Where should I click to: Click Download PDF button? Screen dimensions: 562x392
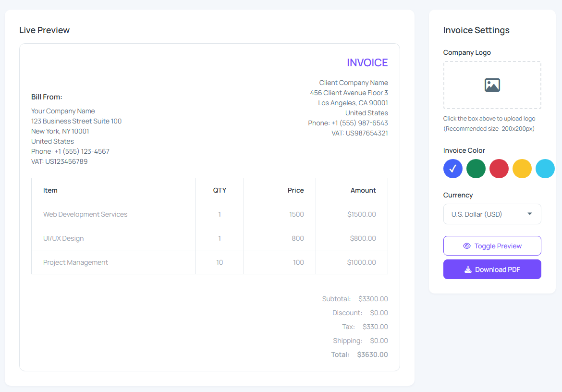coord(492,269)
